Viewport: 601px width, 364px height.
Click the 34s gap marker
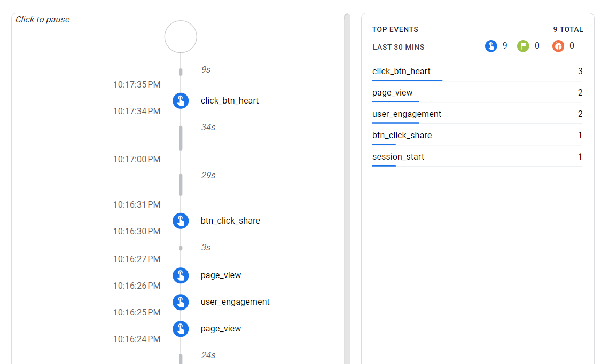[181, 138]
